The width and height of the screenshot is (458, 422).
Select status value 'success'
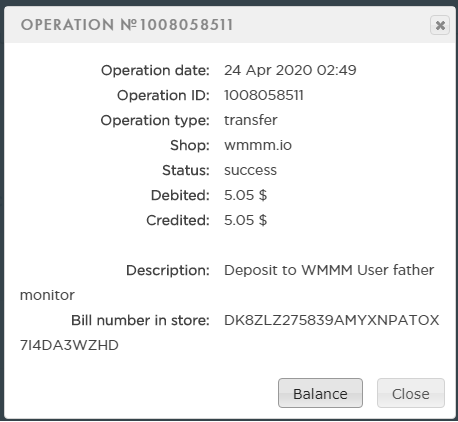coord(250,170)
